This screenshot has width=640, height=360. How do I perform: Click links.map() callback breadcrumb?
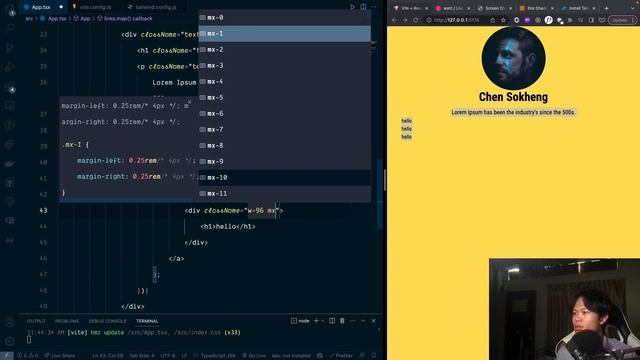(128, 18)
